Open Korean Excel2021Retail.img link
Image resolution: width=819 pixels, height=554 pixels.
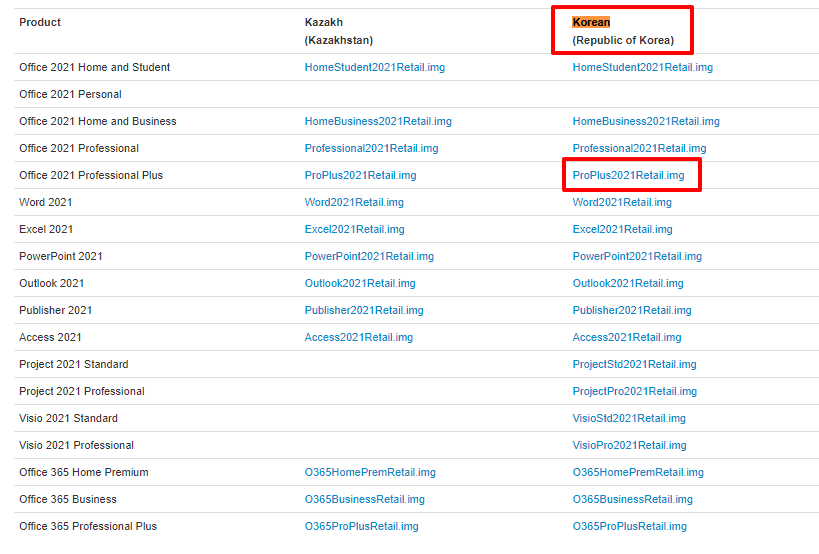click(x=623, y=229)
